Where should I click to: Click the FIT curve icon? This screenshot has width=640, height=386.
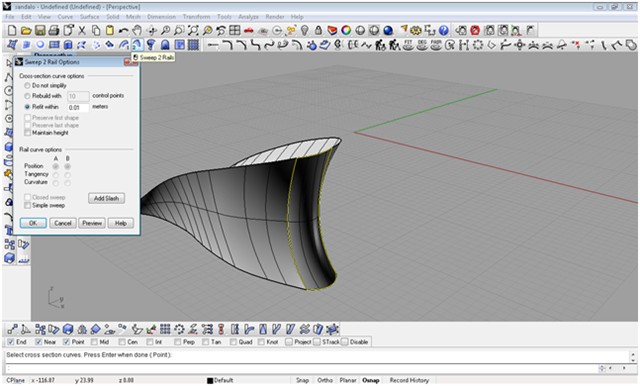click(x=409, y=44)
